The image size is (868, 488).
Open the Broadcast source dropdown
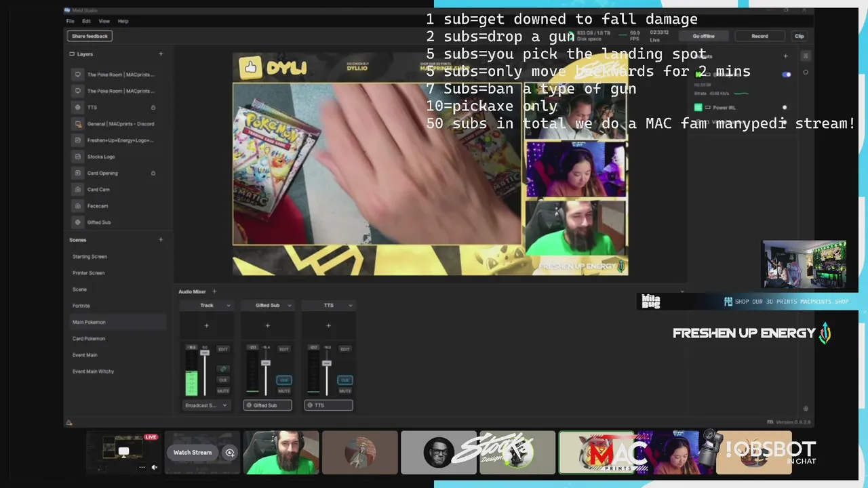coord(207,405)
